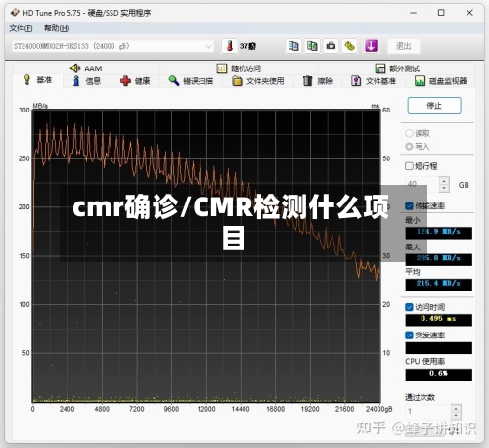Image resolution: width=489 pixels, height=448 pixels.
Task: Click the maximum speed value 285.8 MB/s
Action: coord(438,259)
